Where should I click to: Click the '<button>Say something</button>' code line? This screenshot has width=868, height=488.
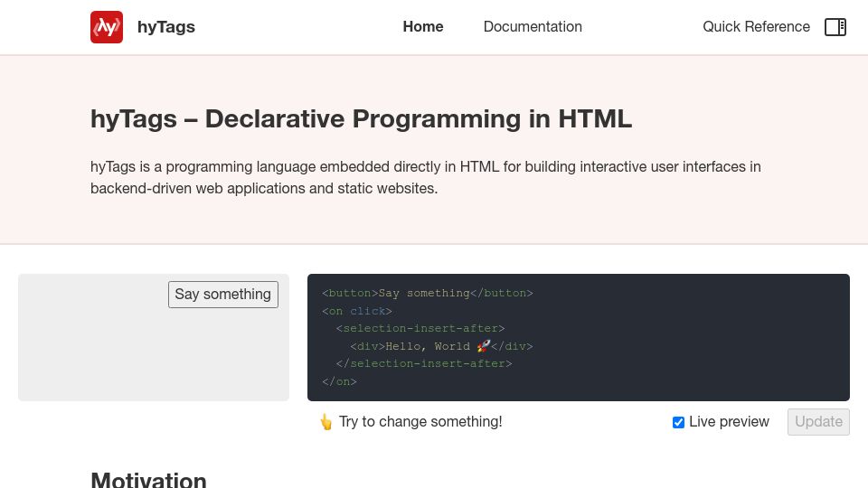click(x=428, y=293)
